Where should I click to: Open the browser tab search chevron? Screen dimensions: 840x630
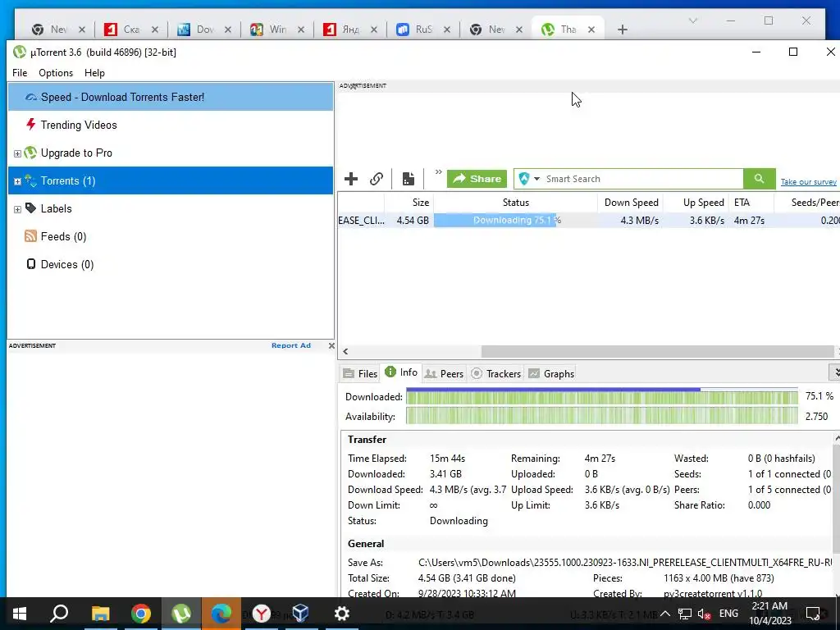click(692, 21)
